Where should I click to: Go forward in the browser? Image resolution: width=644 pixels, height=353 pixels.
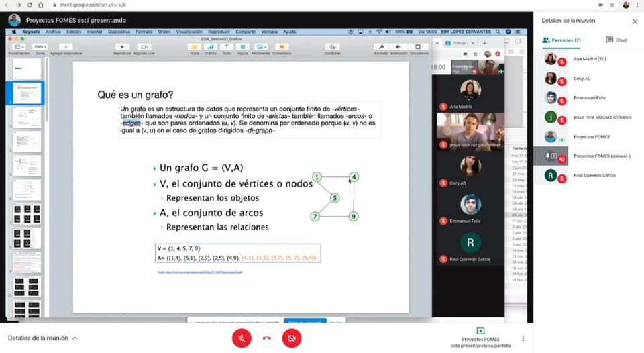pos(19,5)
